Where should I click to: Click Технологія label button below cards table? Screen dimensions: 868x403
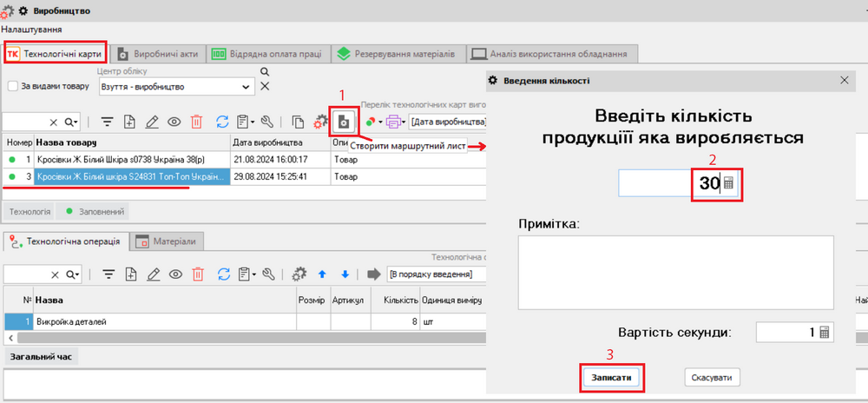coord(30,211)
